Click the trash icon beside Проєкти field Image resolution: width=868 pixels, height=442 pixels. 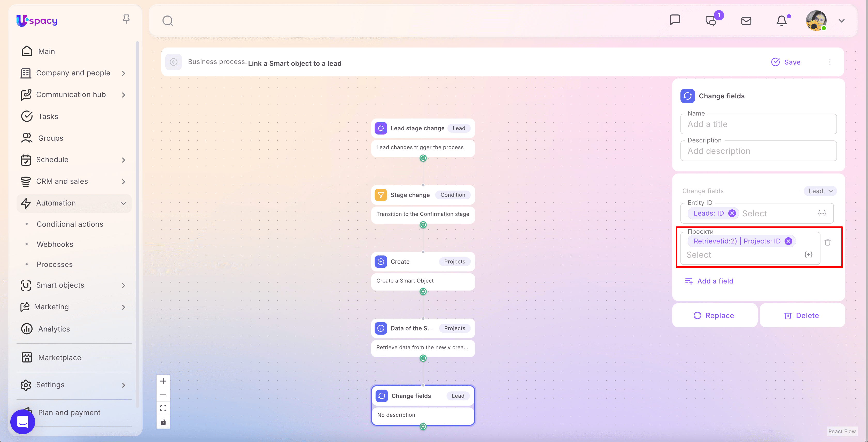(827, 242)
